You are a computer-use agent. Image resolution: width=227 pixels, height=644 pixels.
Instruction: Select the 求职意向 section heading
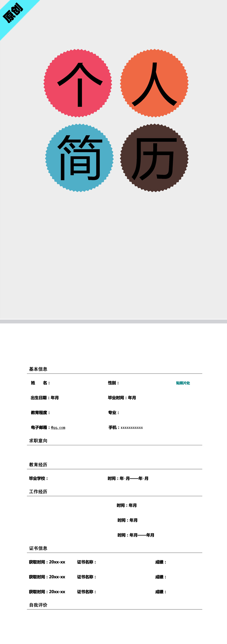click(x=38, y=441)
